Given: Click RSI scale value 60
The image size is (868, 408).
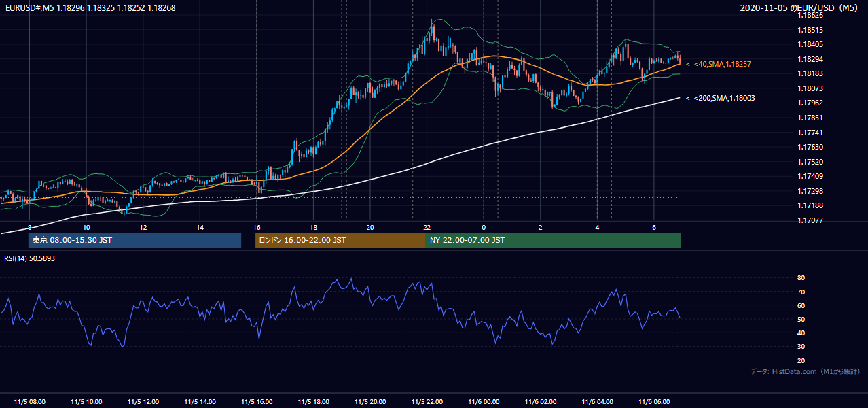Looking at the screenshot, I should 801,305.
